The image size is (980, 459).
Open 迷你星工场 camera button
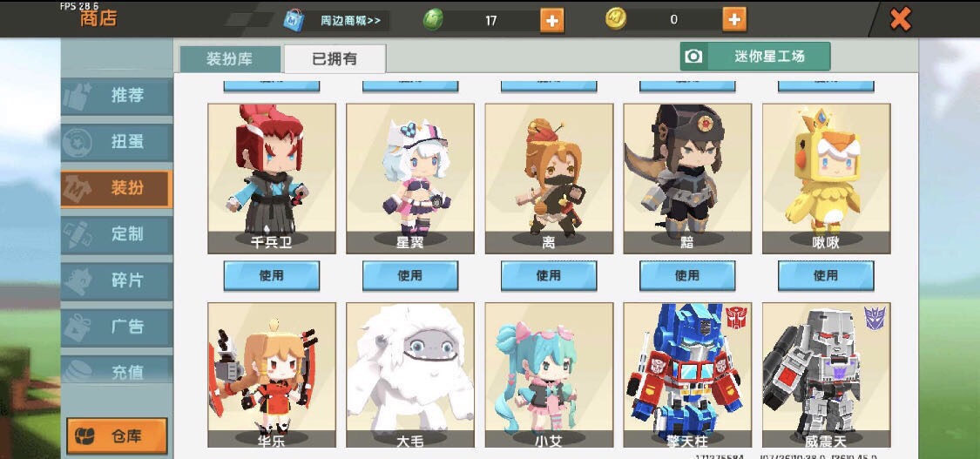(755, 57)
